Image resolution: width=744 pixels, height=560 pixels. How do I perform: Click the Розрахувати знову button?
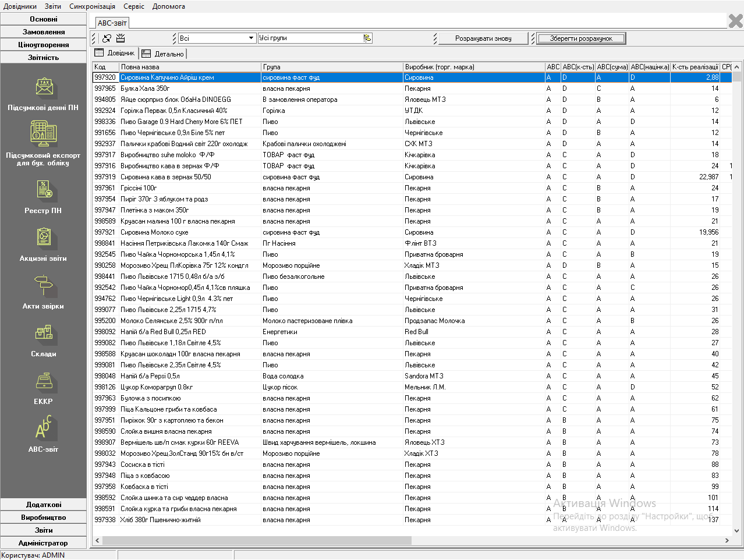pos(483,38)
